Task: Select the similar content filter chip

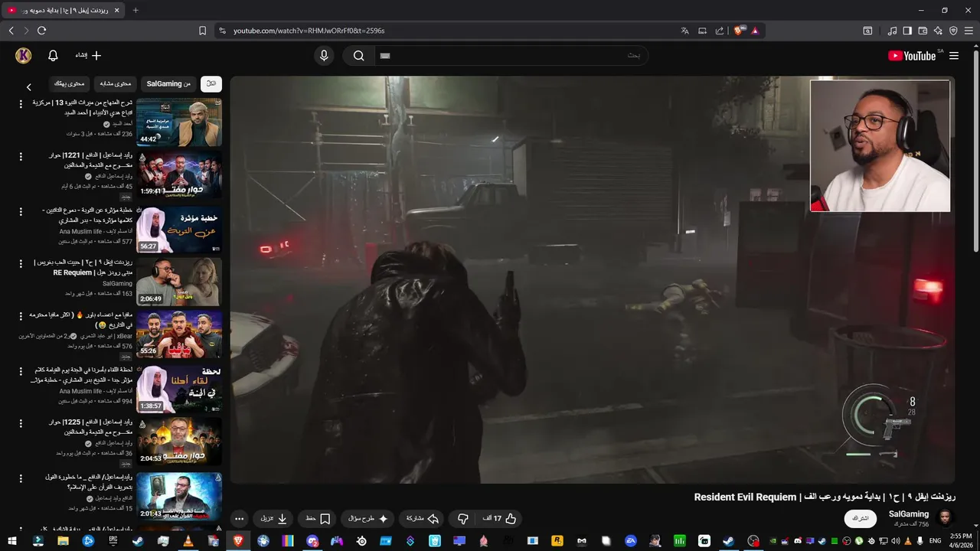Action: coord(115,83)
